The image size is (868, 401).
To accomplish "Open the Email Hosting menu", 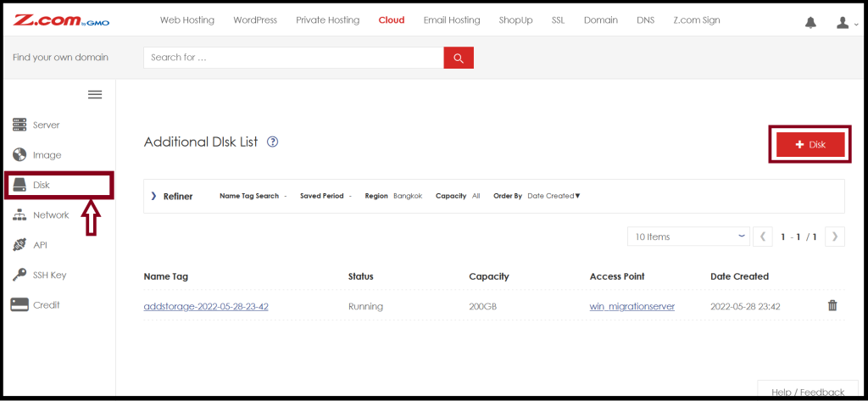I will tap(452, 20).
